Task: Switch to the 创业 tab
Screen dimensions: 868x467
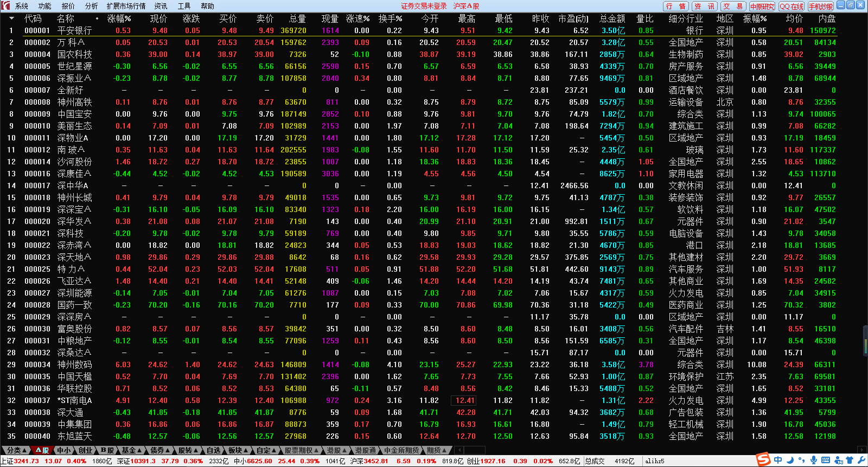Action: [x=85, y=450]
